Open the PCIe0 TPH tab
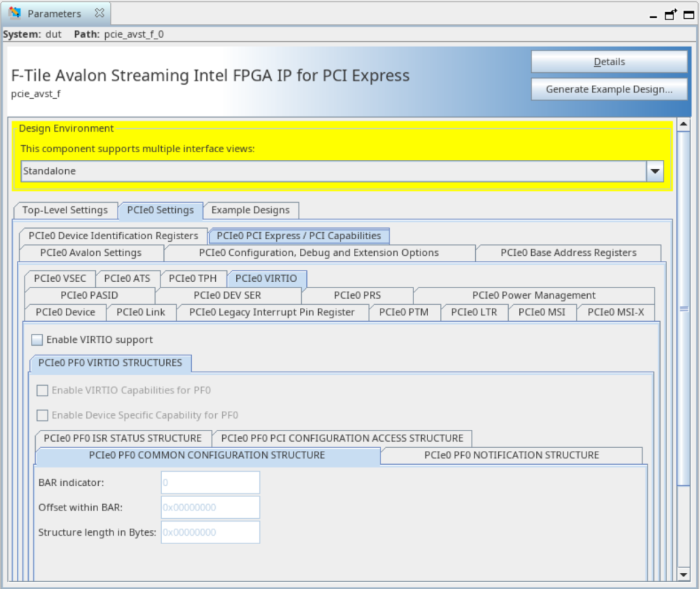Screen dimensions: 700x589 tap(193, 278)
